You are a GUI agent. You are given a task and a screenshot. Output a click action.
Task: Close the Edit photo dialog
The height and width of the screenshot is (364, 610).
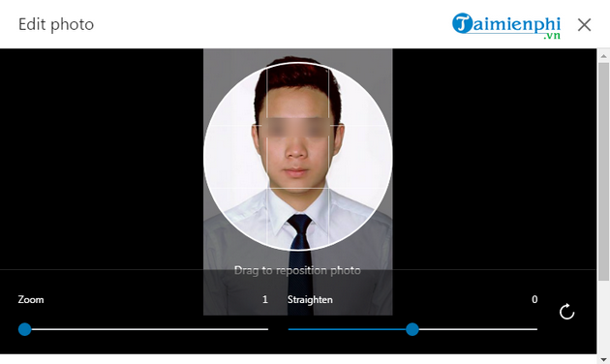coord(584,25)
